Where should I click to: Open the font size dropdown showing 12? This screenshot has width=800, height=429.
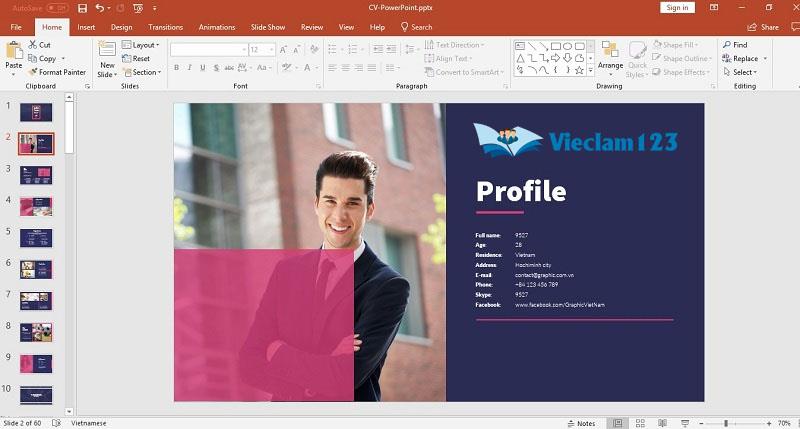click(x=272, y=49)
